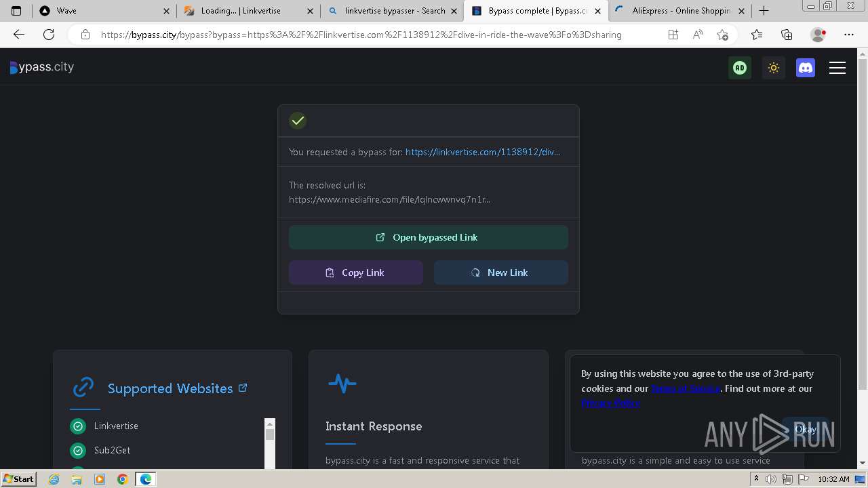The width and height of the screenshot is (868, 488).
Task: Click the green AD icon
Action: (740, 68)
